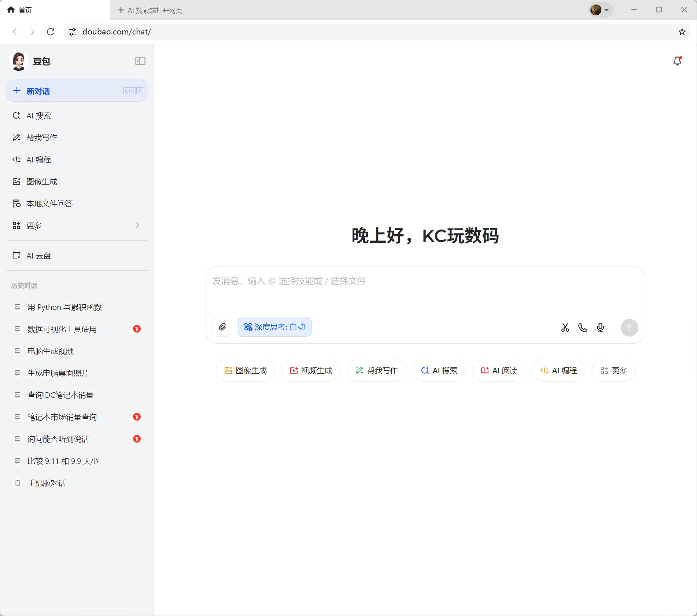Open AI 云盘

pyautogui.click(x=77, y=256)
